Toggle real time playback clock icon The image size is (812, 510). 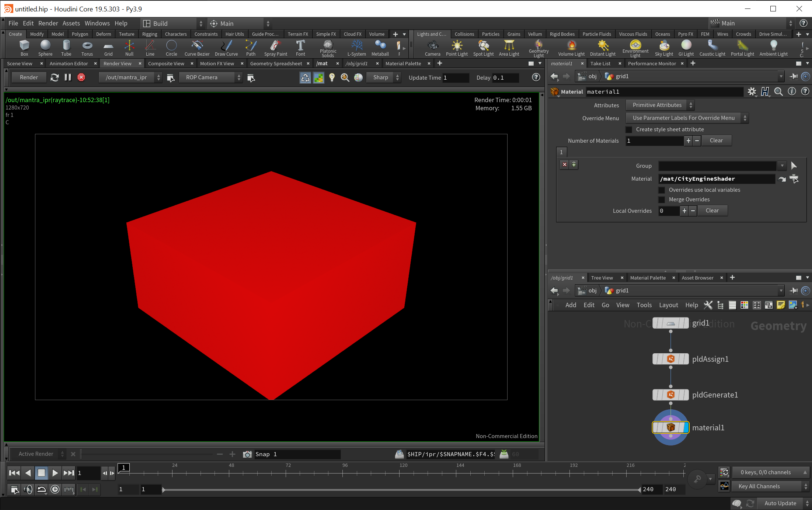(55, 489)
